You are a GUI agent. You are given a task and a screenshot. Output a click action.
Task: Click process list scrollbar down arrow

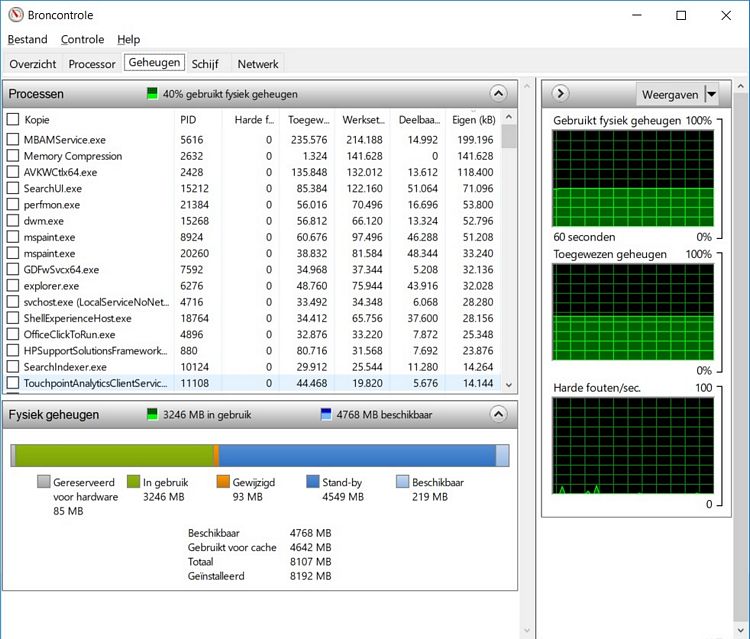[x=509, y=385]
